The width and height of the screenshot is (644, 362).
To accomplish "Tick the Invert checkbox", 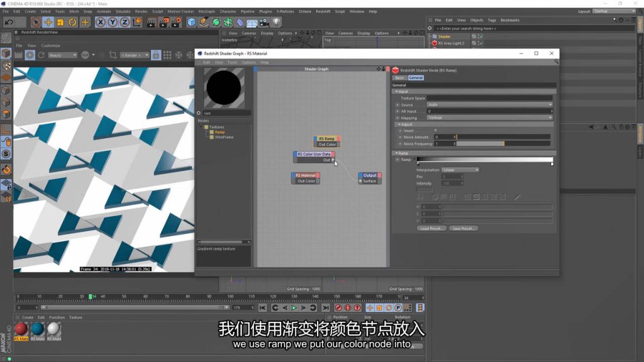I will 436,131.
